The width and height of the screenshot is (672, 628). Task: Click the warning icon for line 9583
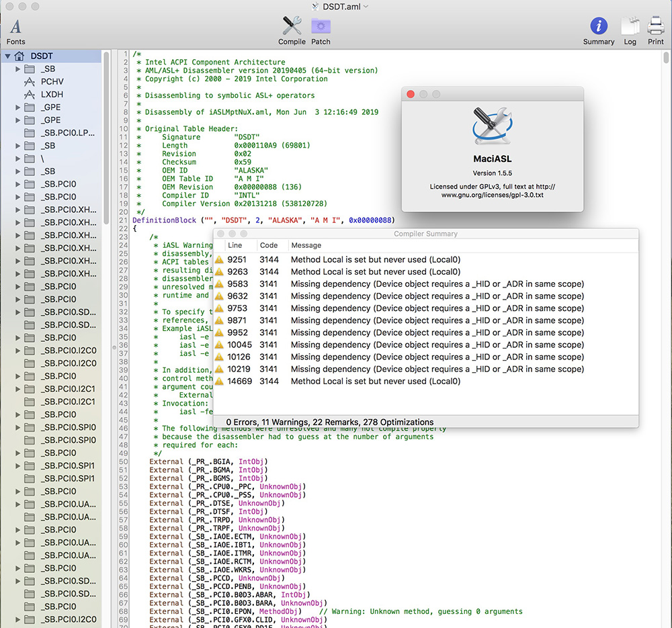click(x=220, y=284)
